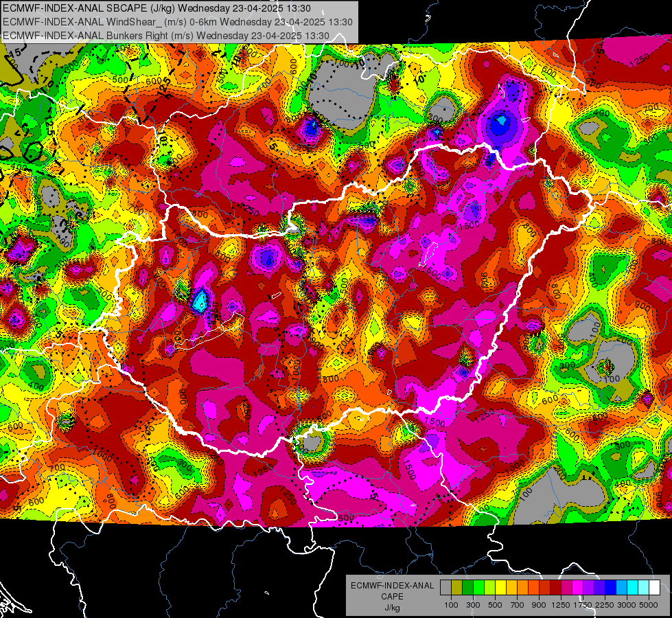The image size is (672, 618).
Task: Click the indigo legend swatch before 2250
Action: coord(599,588)
